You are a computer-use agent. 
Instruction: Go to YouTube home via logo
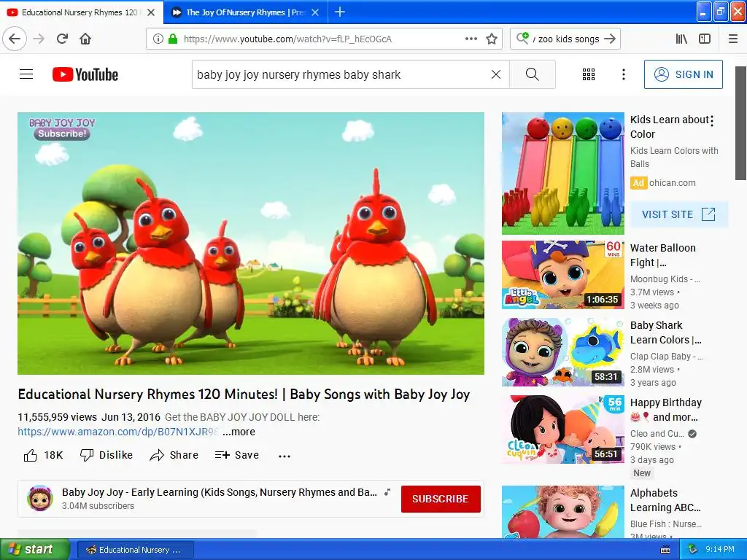click(85, 74)
